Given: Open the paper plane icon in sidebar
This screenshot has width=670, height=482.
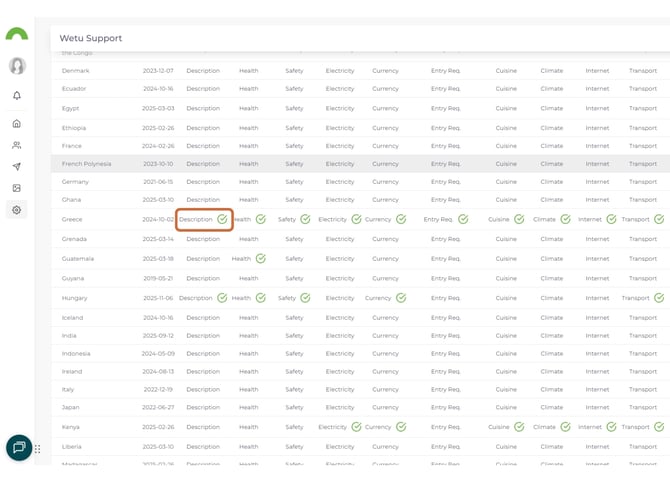Looking at the screenshot, I should 17,167.
